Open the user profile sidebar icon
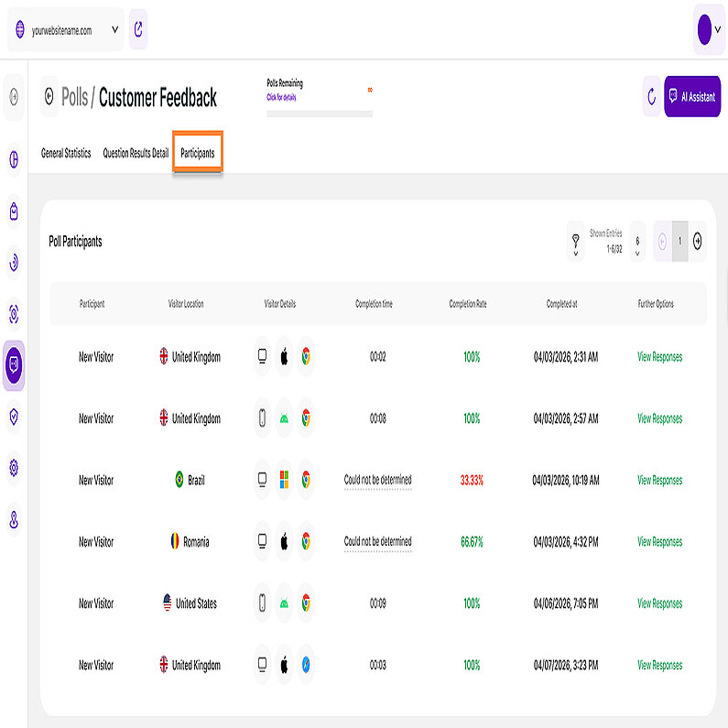728x728 pixels. (14, 519)
